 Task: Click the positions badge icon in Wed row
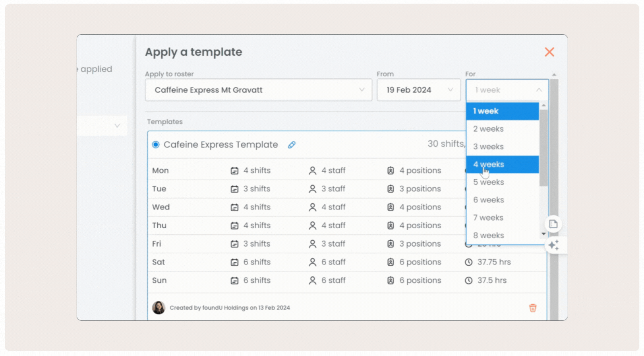pyautogui.click(x=391, y=207)
